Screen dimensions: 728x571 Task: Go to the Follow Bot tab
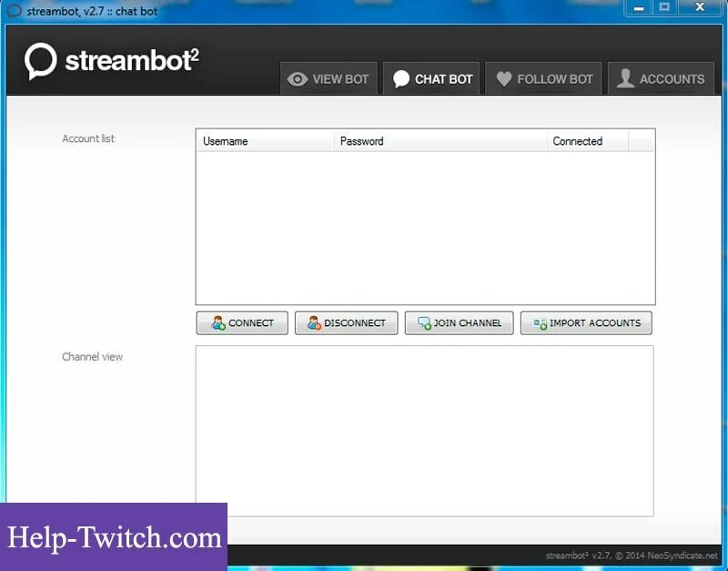pyautogui.click(x=543, y=78)
